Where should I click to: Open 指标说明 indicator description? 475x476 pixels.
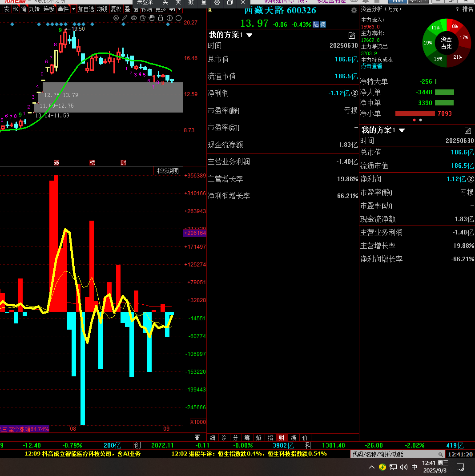coord(168,171)
